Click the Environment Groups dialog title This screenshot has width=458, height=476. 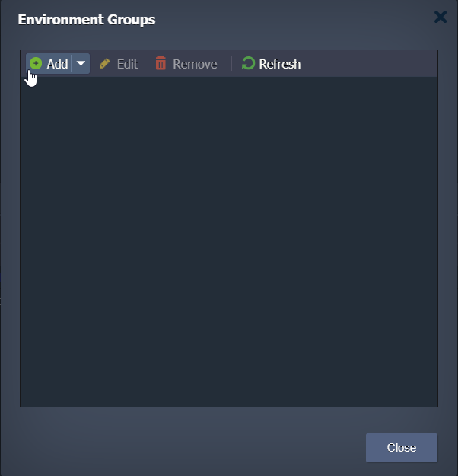pyautogui.click(x=87, y=20)
